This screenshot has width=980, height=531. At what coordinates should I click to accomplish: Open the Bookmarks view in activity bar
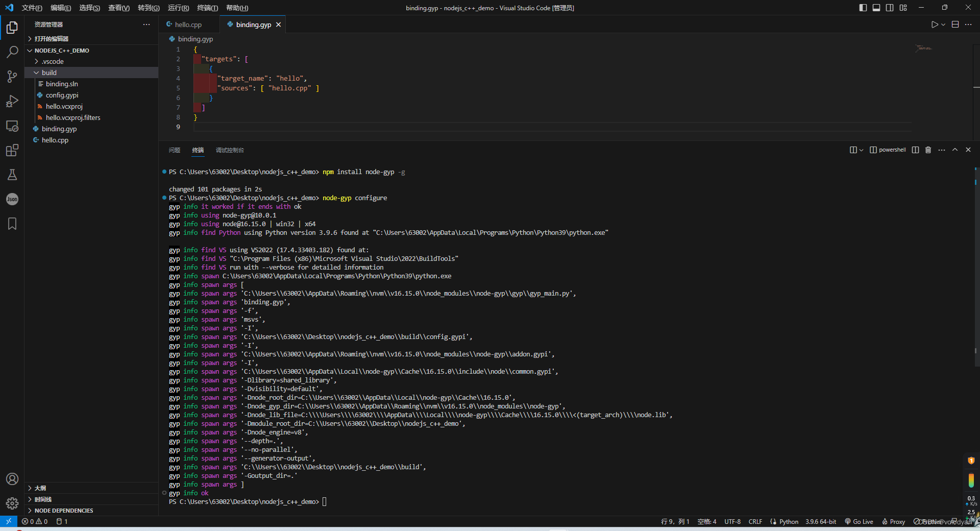tap(12, 224)
